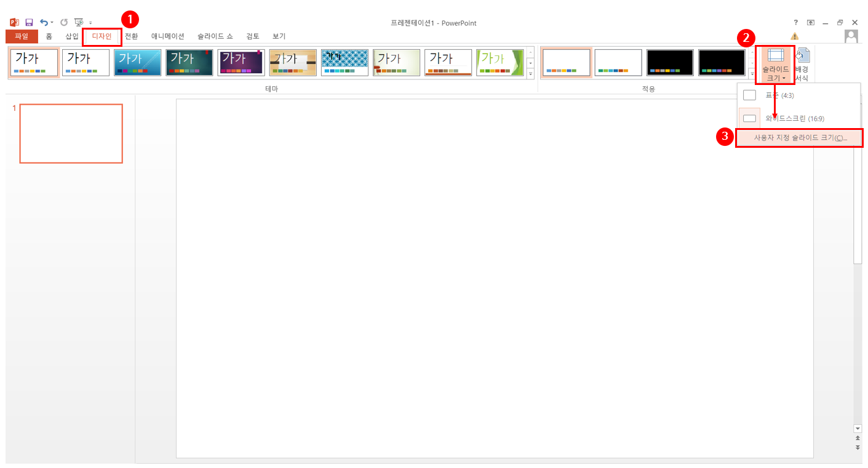Choose the 표준 (4:3) slide size
This screenshot has width=868, height=468.
798,95
